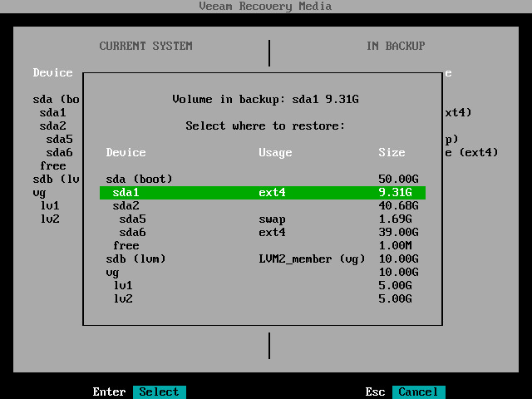Click Device header in background Current System panel
This screenshot has width=532, height=399.
(52, 72)
